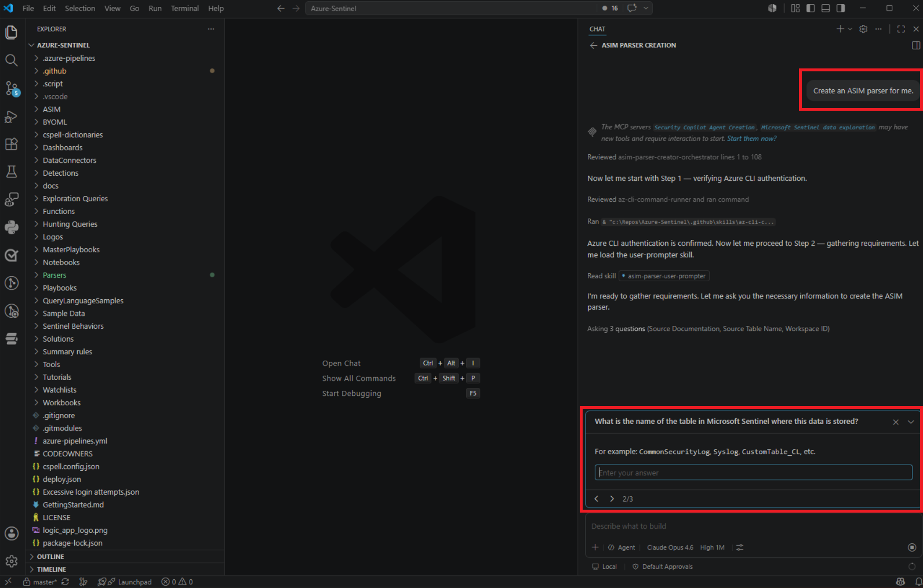Screen dimensions: 923x588
Task: Expand the ASIM folder
Action: (125, 109)
